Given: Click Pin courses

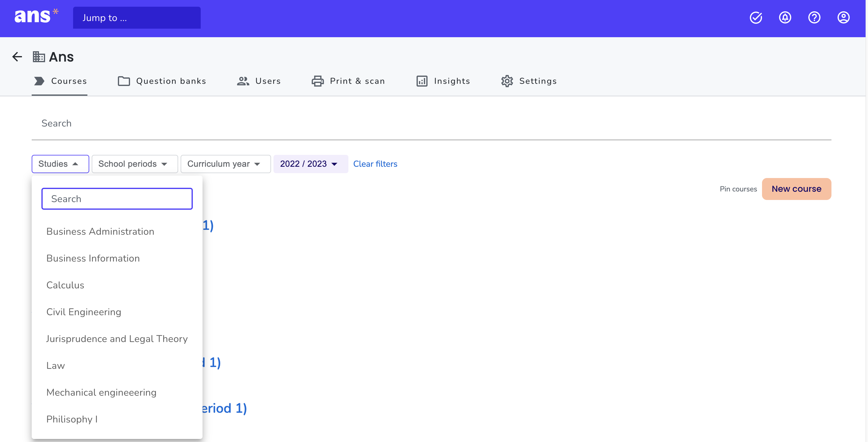Looking at the screenshot, I should [738, 189].
